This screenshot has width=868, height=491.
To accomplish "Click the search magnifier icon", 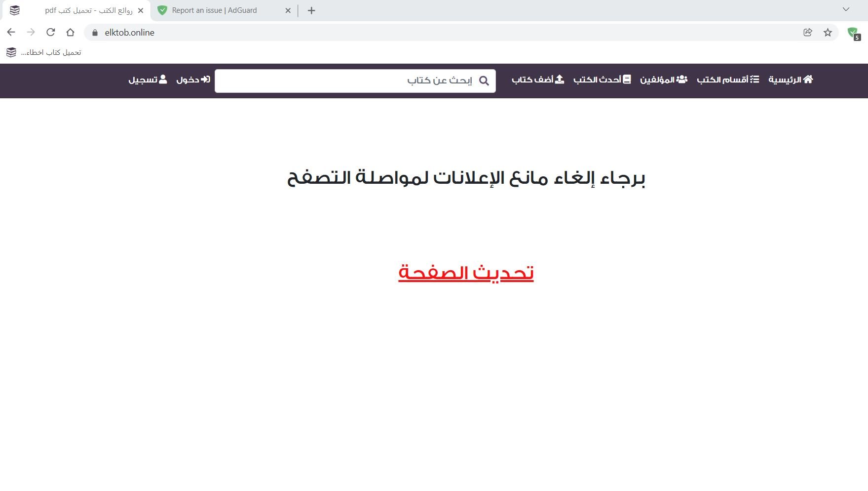I will 484,81.
